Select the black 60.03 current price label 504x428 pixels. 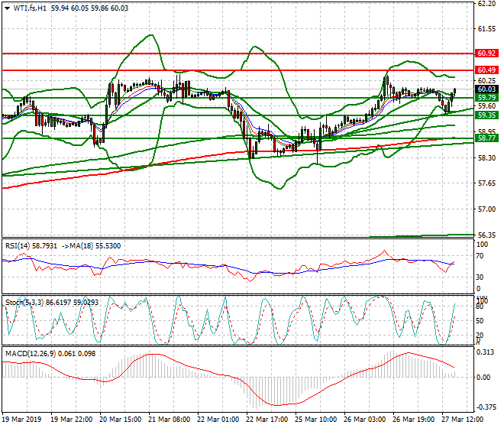[486, 89]
